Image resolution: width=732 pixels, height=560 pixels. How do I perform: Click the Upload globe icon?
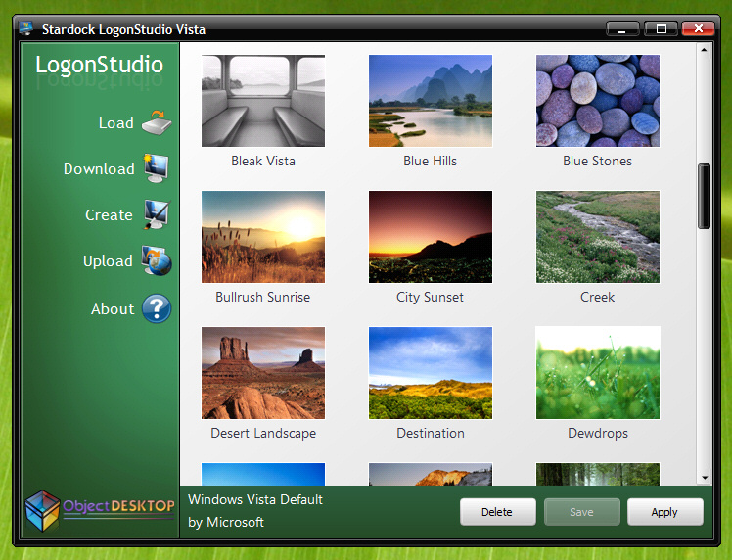coord(157,260)
